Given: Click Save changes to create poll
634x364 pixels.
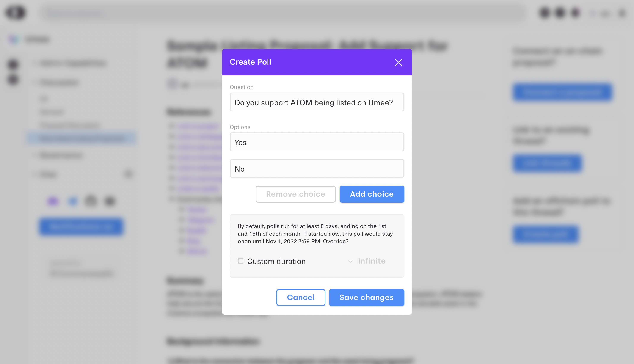Looking at the screenshot, I should [x=366, y=297].
